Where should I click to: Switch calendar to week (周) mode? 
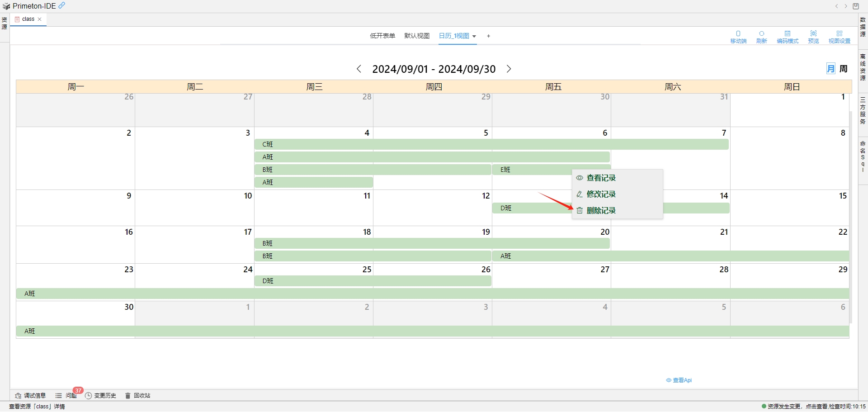coord(844,68)
